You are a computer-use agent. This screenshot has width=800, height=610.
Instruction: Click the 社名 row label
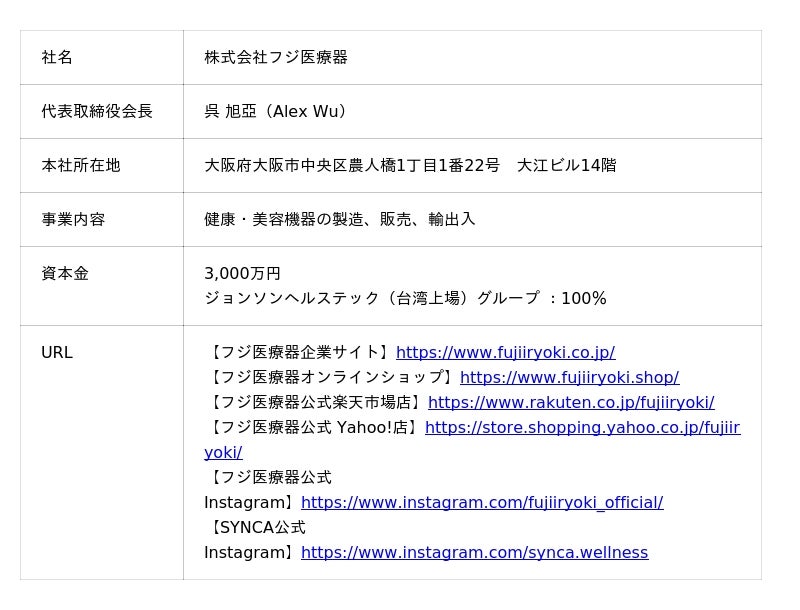coord(57,58)
